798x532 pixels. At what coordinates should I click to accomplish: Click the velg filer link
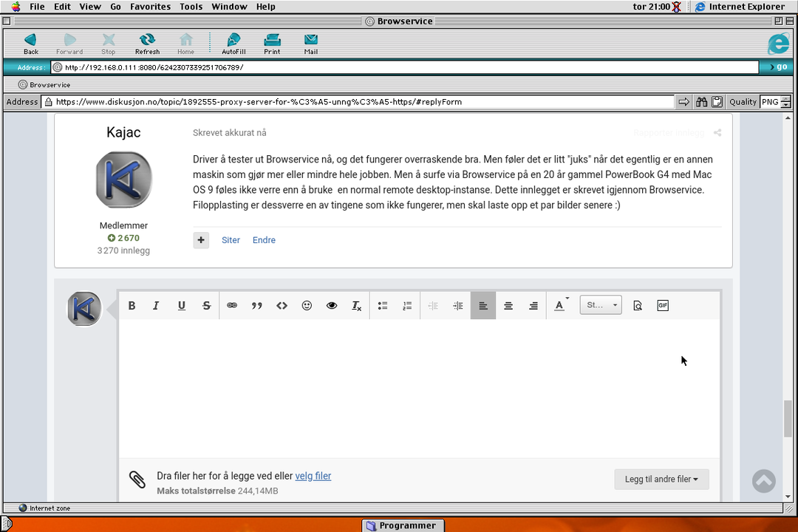pyautogui.click(x=313, y=476)
